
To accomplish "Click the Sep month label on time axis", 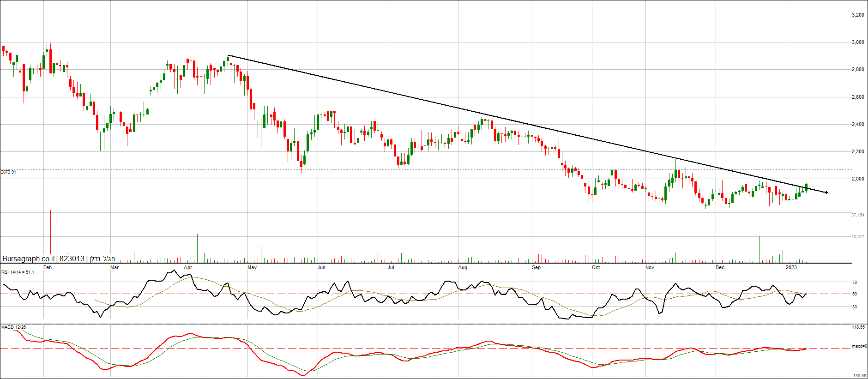I will 536,267.
